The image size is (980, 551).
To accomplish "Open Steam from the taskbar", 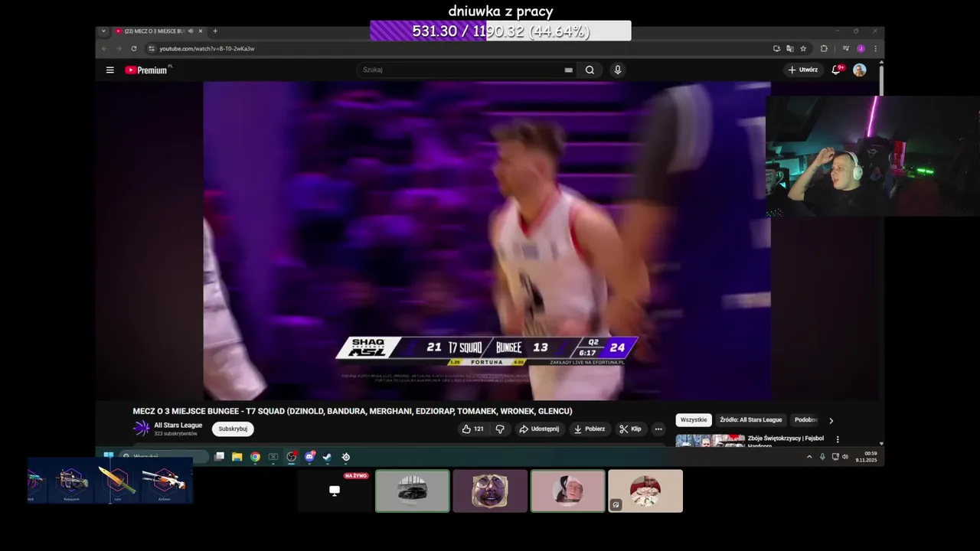I will (x=327, y=457).
